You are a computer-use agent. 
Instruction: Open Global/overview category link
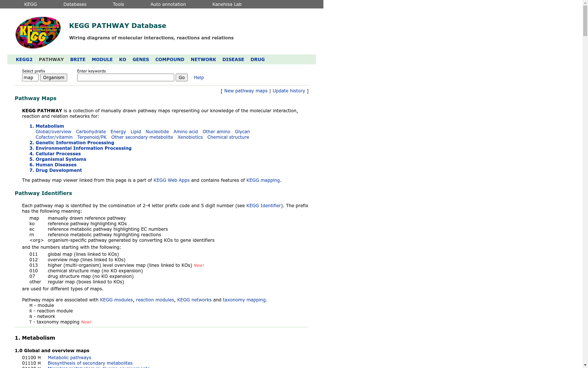click(53, 132)
